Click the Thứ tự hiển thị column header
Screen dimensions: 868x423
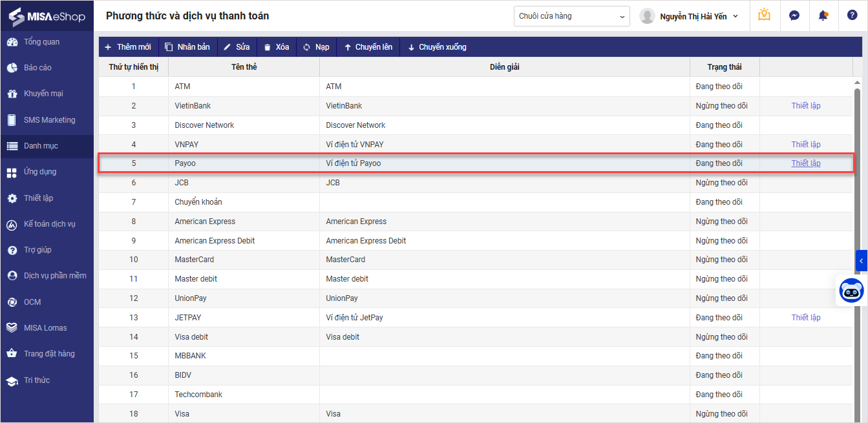tap(134, 67)
